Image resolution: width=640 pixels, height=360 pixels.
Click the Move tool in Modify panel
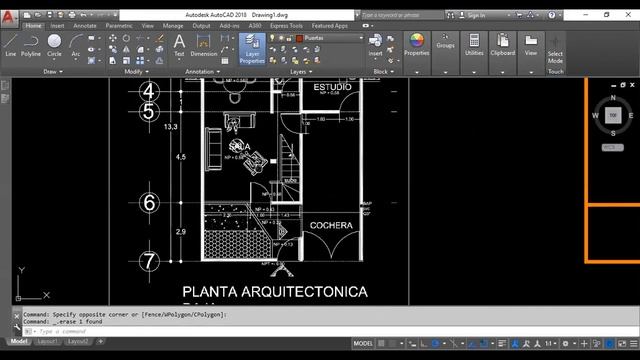tap(113, 38)
